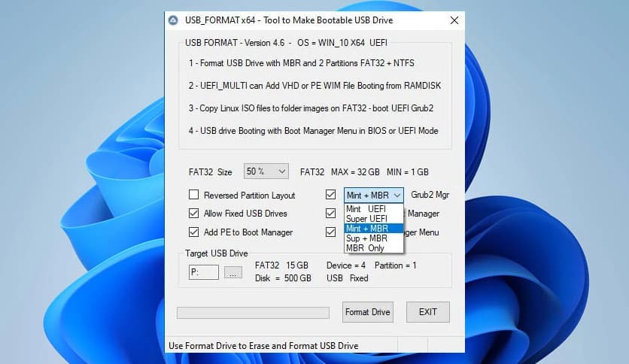
Task: Click line '1 - Format USB Drive with MBR'
Action: click(302, 63)
